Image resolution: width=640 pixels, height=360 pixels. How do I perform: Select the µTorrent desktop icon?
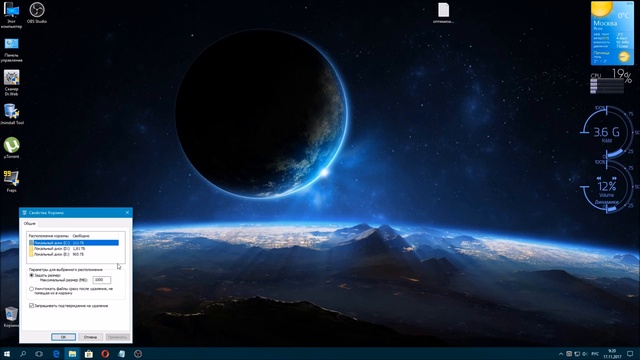[x=11, y=148]
